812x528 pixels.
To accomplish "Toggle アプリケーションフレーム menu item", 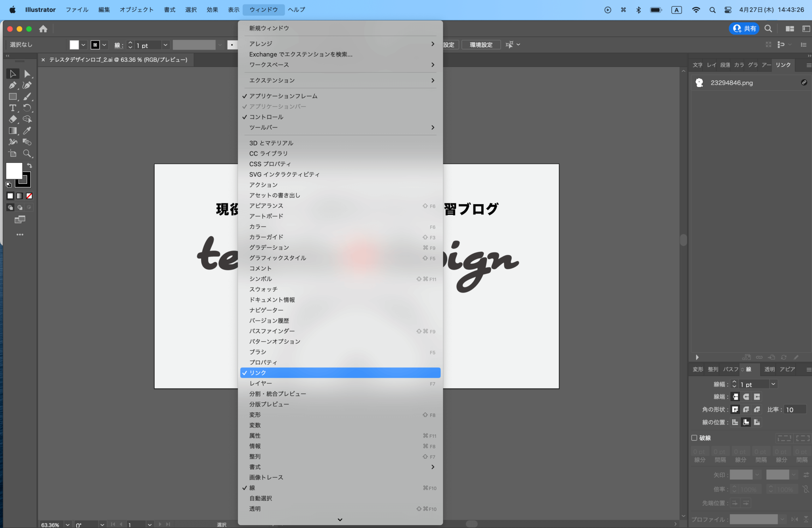I will [283, 96].
